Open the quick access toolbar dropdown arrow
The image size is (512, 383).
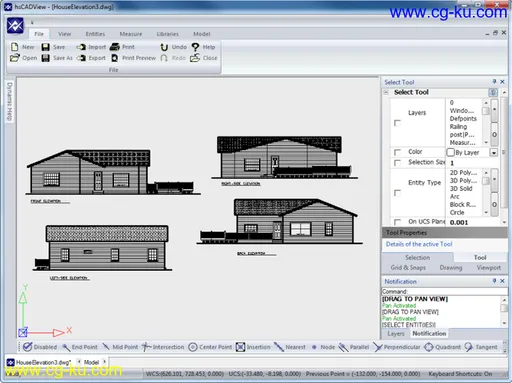point(32,23)
